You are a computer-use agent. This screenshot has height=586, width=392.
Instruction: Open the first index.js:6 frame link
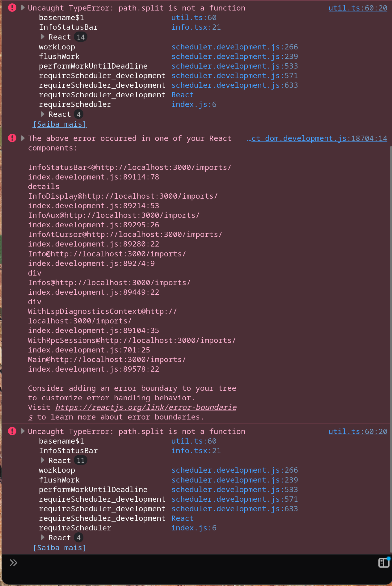194,104
